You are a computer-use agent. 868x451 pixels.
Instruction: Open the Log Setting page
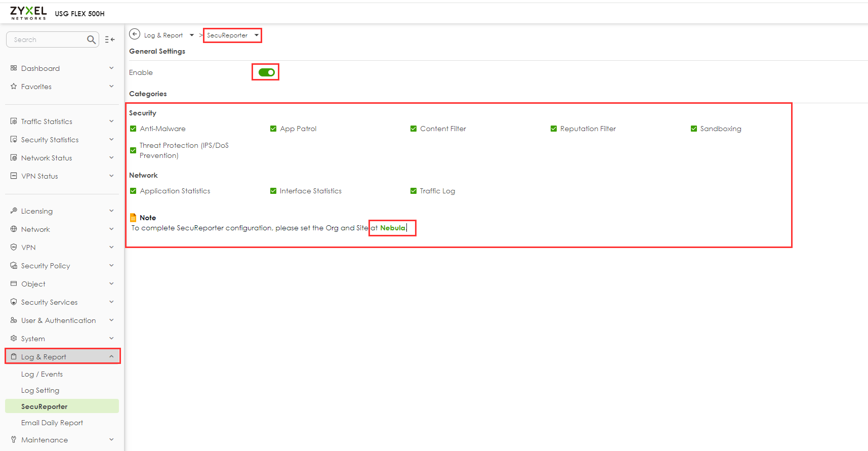[x=40, y=390]
